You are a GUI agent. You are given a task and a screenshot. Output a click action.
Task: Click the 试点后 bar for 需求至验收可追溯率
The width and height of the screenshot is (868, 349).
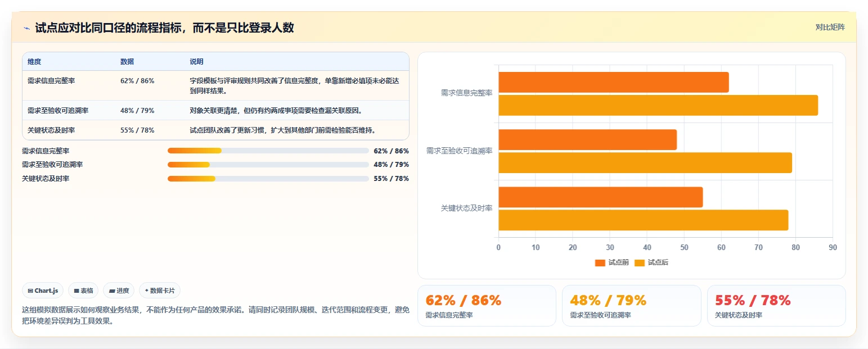(645, 163)
